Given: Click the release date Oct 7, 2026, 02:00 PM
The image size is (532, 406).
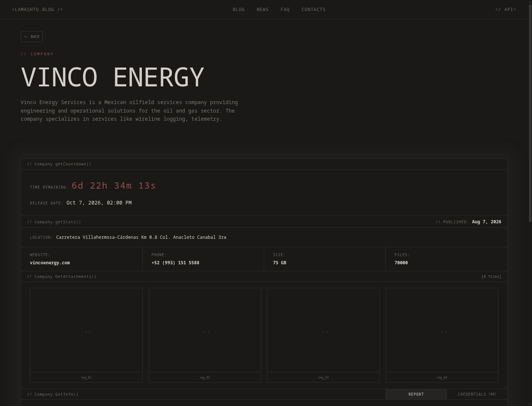Looking at the screenshot, I should [x=99, y=203].
